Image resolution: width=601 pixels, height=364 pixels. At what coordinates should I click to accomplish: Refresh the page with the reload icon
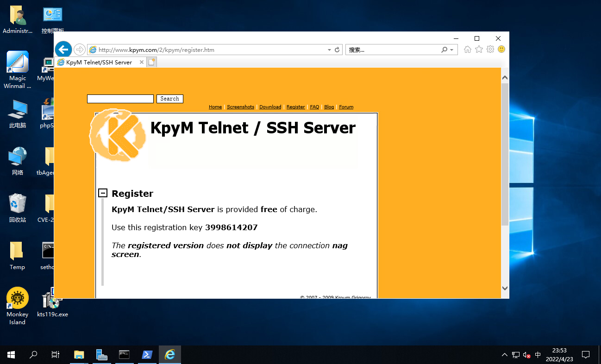(x=338, y=50)
